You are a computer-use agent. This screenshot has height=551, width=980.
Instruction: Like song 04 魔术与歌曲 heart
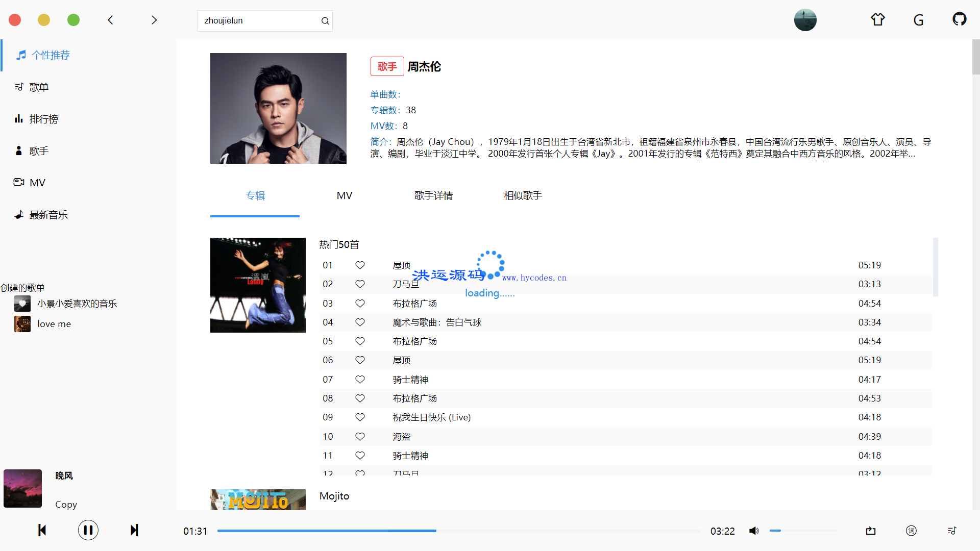coord(360,322)
